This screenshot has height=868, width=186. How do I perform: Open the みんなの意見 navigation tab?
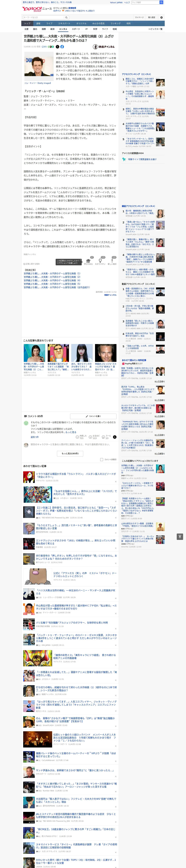[98, 24]
